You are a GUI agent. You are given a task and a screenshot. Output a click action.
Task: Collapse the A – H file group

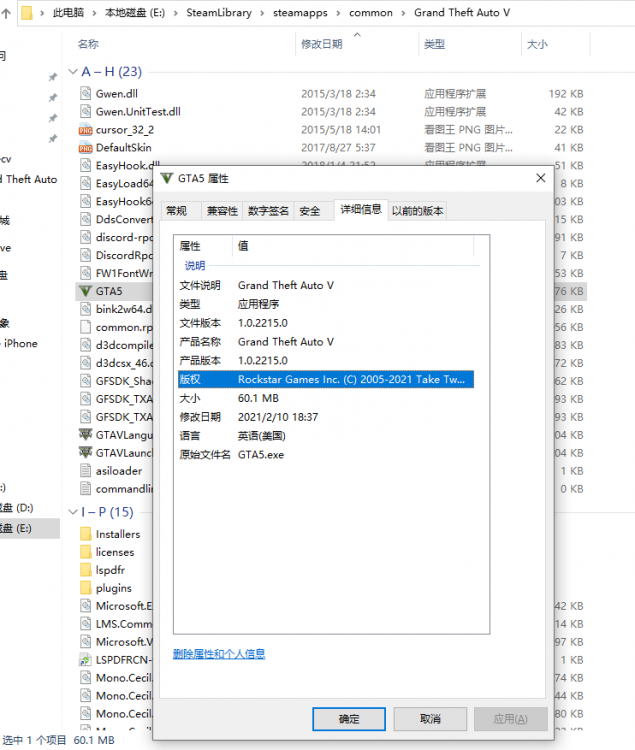pos(72,72)
